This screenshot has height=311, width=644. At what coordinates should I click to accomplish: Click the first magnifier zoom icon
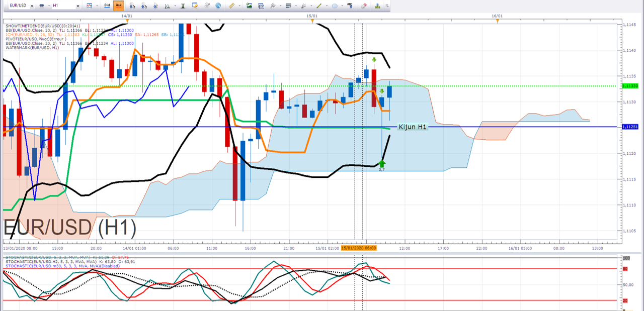132,6
